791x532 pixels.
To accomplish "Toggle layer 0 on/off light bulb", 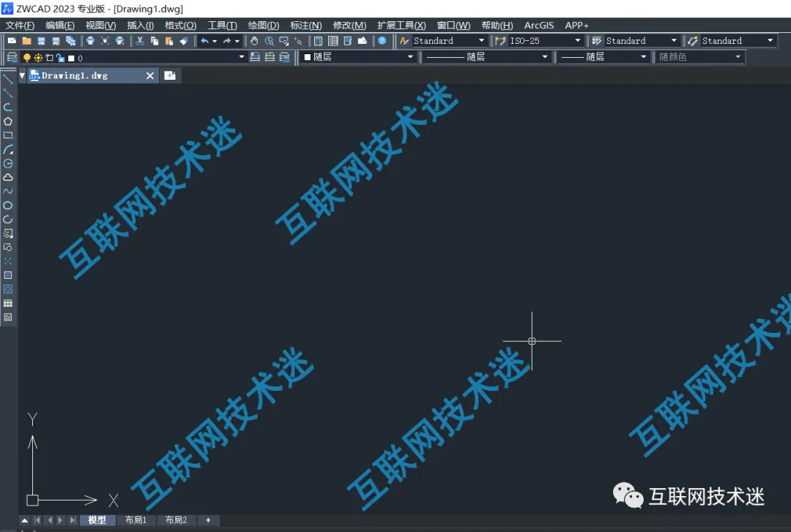I will pos(27,58).
